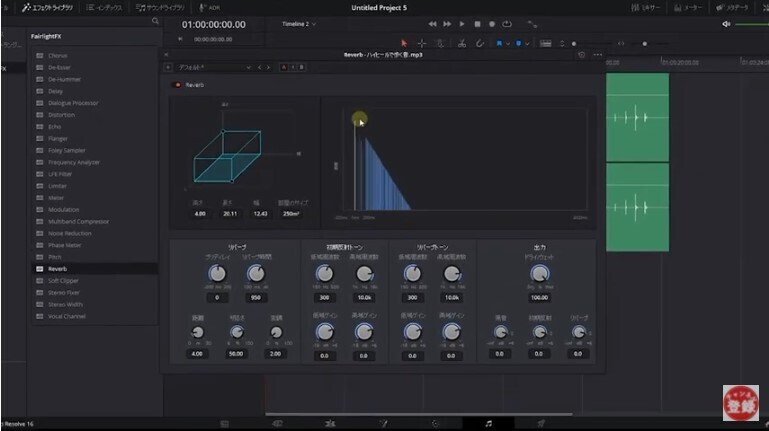Click the reset icon in Reverb title bar
The image size is (769, 431).
pos(582,55)
